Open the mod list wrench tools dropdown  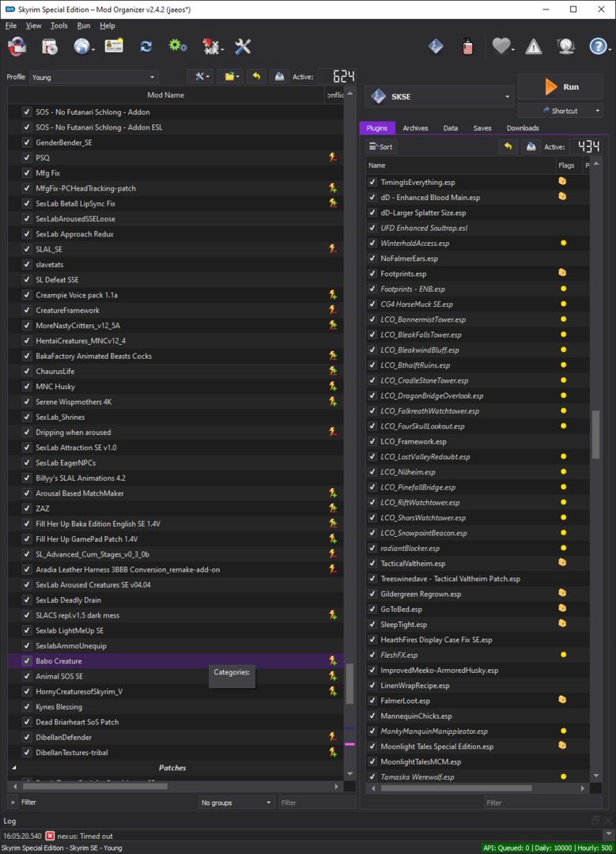click(x=200, y=77)
